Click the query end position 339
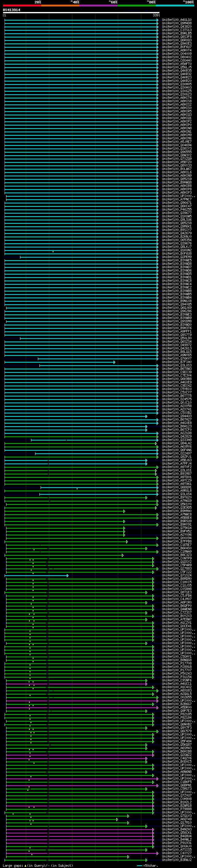 (x=155, y=15)
